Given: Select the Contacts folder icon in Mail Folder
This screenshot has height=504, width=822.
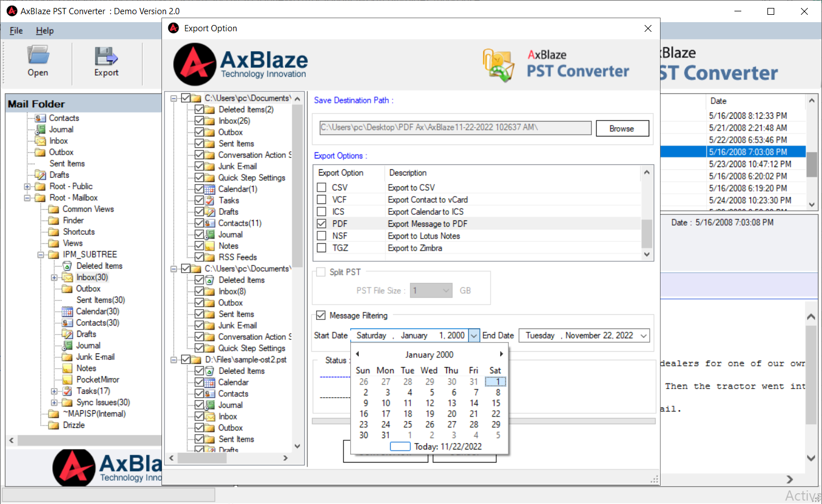Looking at the screenshot, I should click(x=40, y=118).
